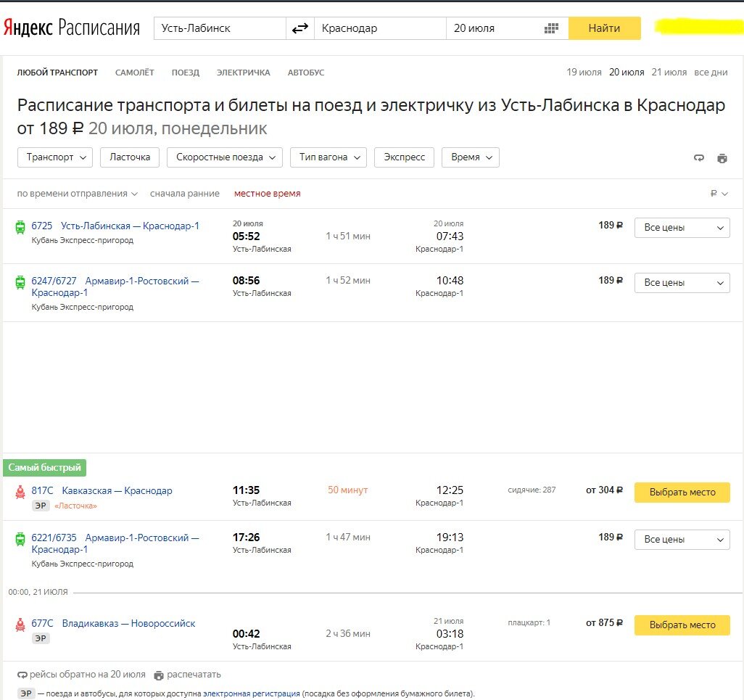Toggle the Экспресс filter

(x=404, y=157)
